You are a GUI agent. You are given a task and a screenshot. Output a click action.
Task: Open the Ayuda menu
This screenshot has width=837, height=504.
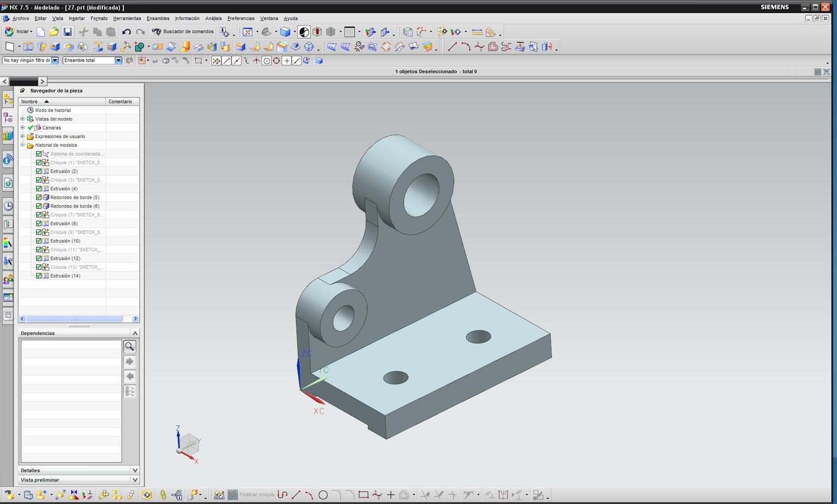point(290,18)
